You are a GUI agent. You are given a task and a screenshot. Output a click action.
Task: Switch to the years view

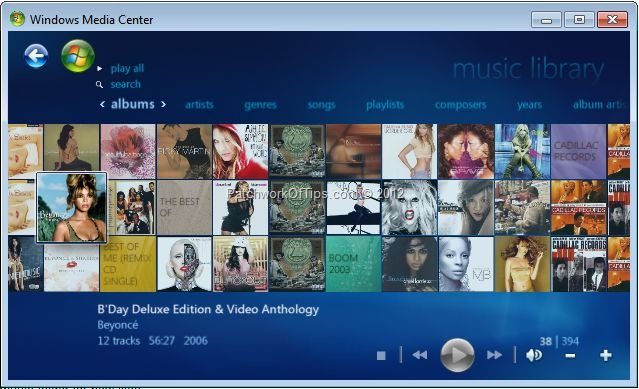529,105
